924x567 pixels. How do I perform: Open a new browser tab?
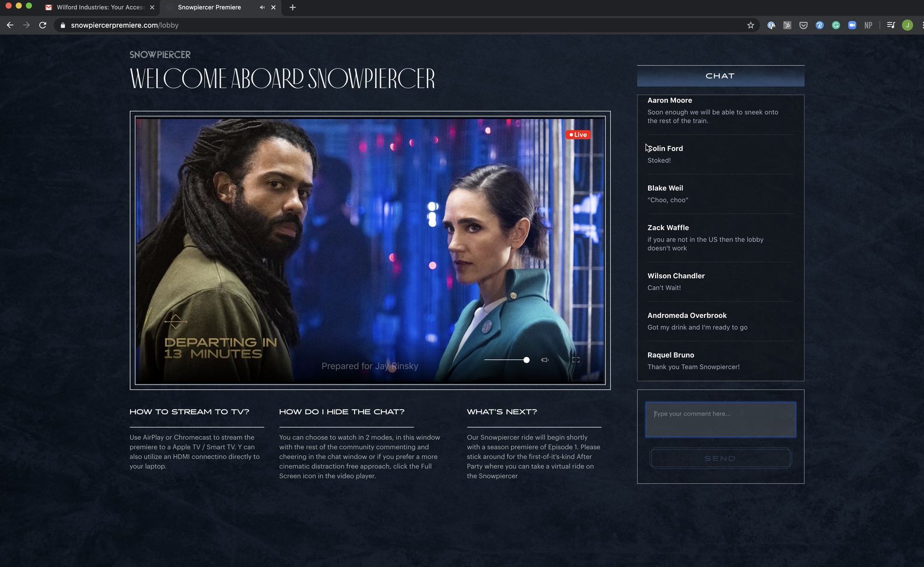tap(292, 8)
